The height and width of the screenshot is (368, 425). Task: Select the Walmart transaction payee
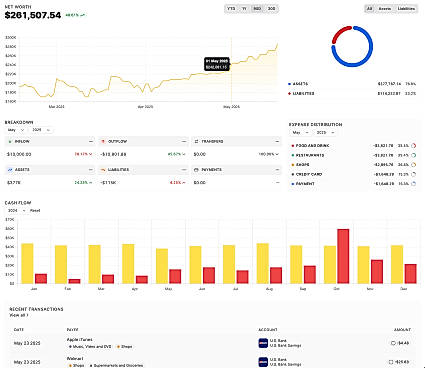tap(75, 359)
